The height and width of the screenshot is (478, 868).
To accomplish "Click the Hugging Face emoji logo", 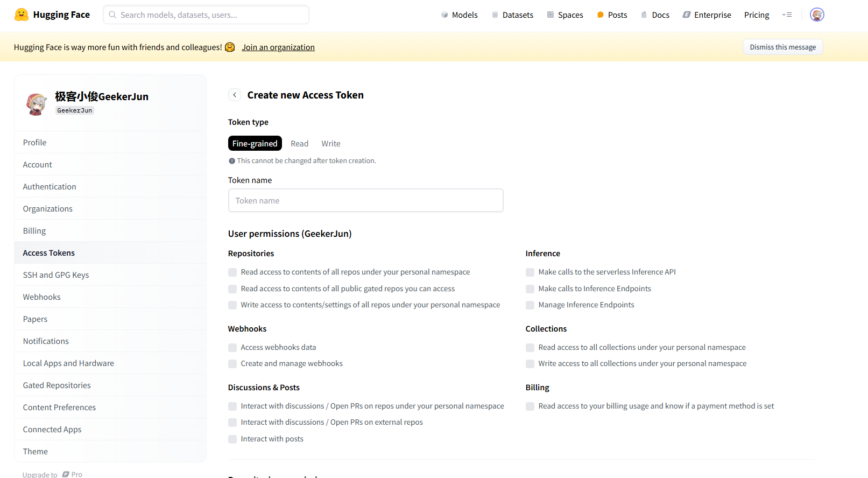I will (x=22, y=15).
